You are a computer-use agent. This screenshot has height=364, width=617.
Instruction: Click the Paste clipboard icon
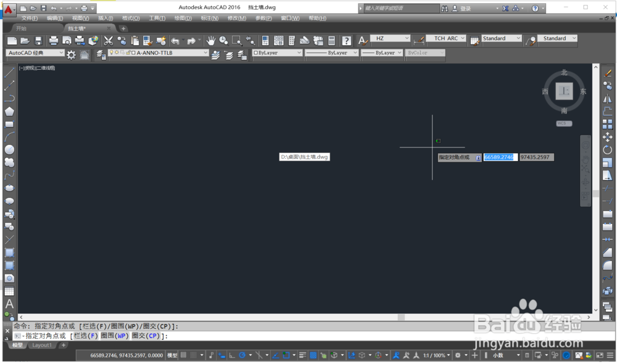[135, 41]
